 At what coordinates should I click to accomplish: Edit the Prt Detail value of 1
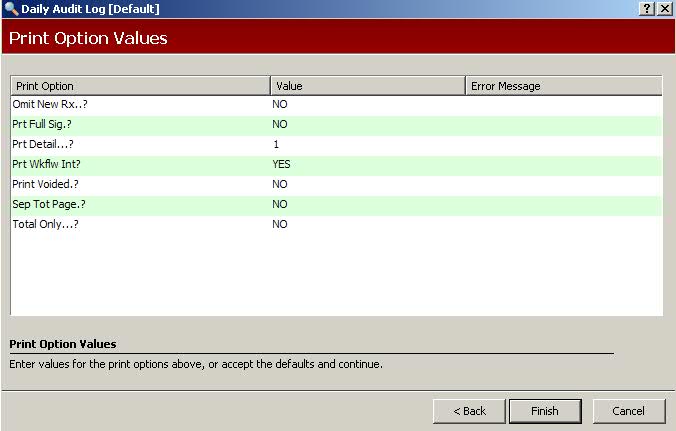coord(367,144)
